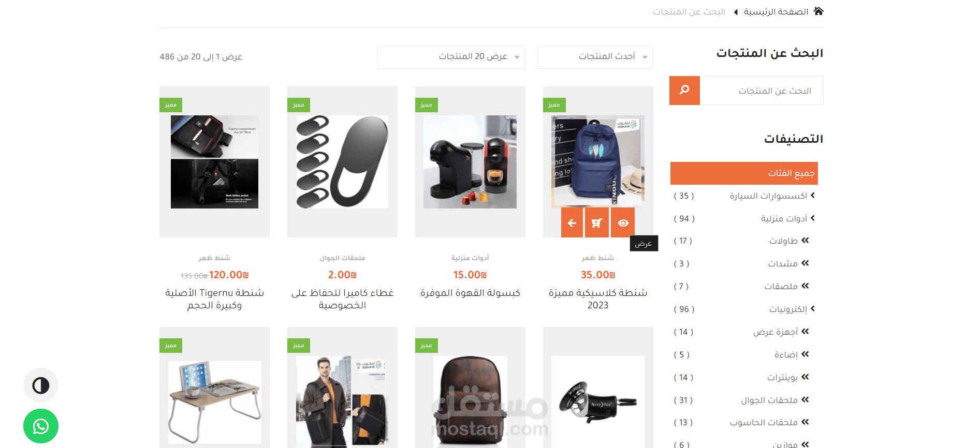
Task: Open the أحدث المنتجات sort dropdown
Action: [595, 57]
